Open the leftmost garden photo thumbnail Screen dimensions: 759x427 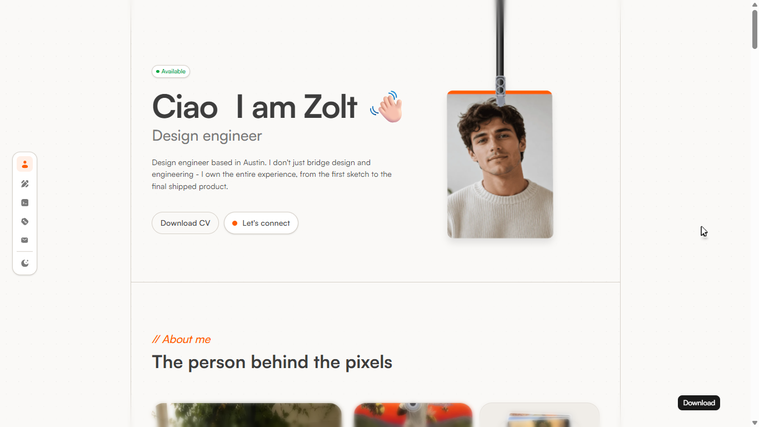tap(247, 415)
